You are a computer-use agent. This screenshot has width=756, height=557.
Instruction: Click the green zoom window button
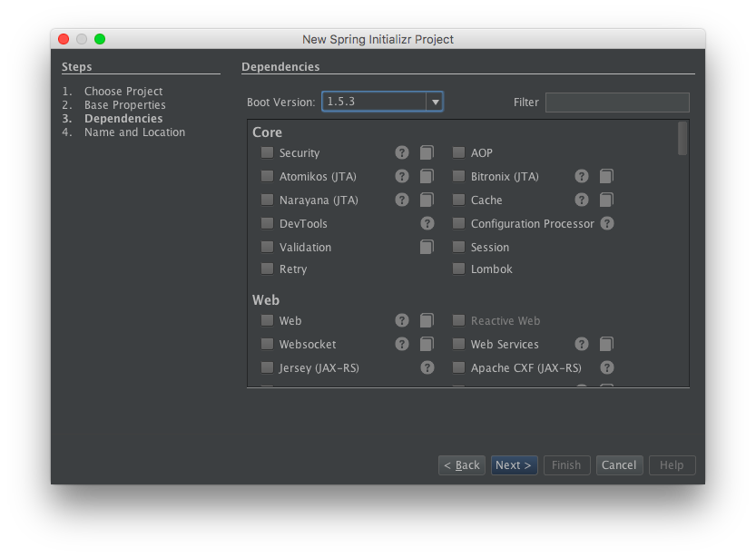[x=100, y=39]
